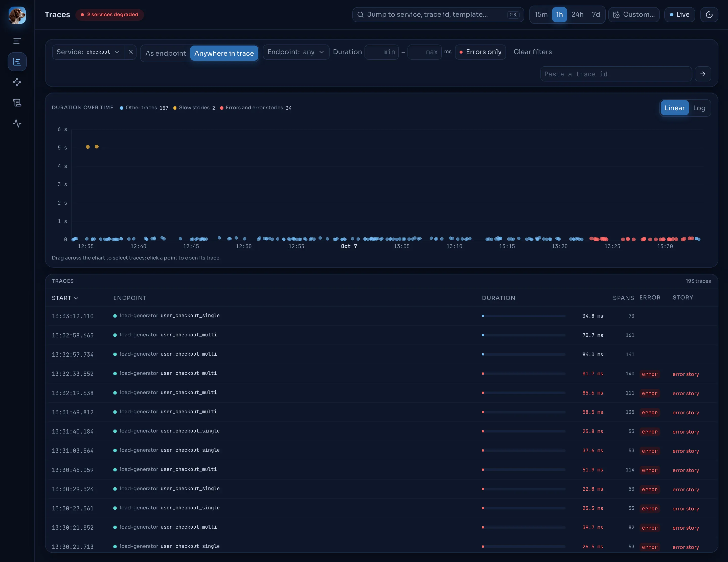Open the service flow map icon in the sidebar
The image size is (728, 562).
(17, 82)
